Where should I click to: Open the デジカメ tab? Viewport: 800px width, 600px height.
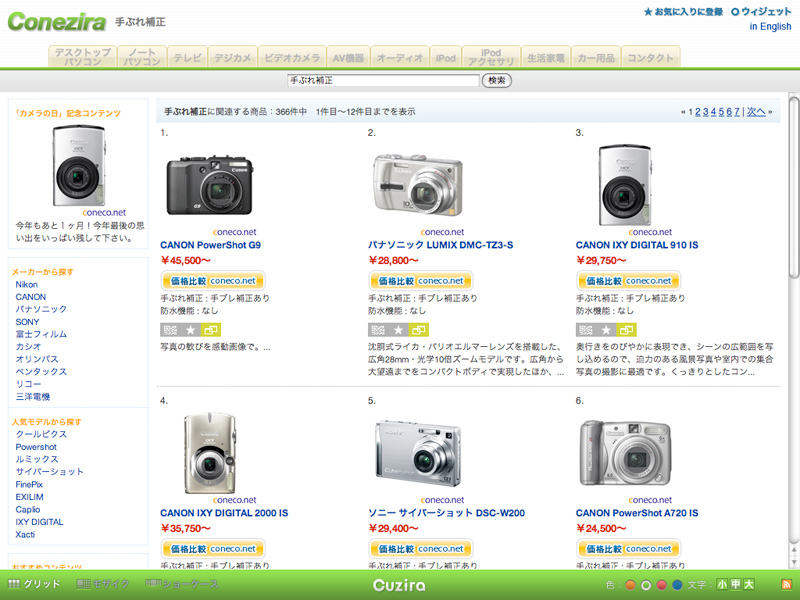pos(233,57)
